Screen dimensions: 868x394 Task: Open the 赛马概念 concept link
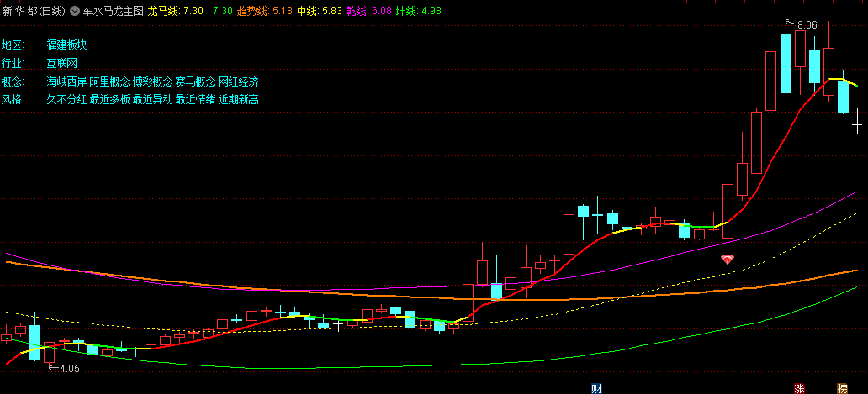pos(195,81)
